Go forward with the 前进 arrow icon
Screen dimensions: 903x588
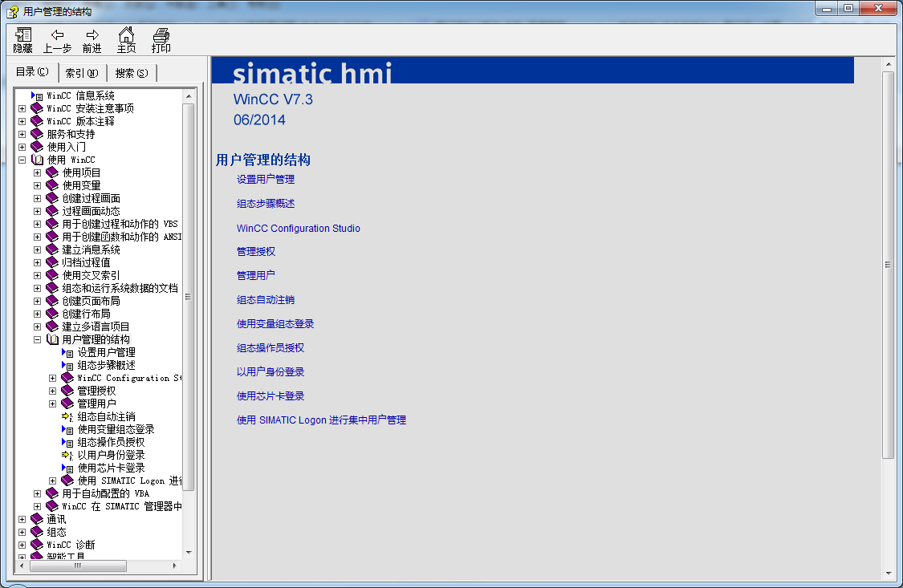pyautogui.click(x=92, y=35)
